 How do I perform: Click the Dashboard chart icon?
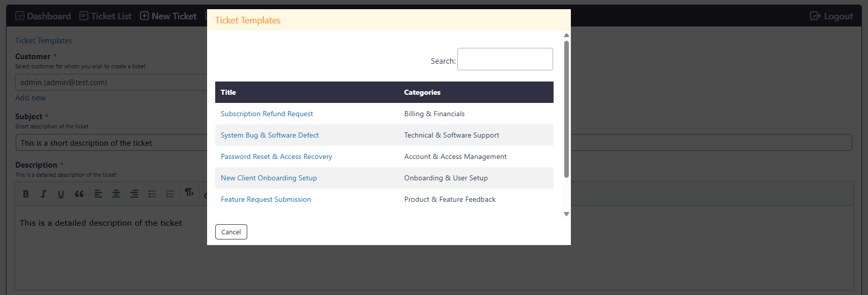20,16
